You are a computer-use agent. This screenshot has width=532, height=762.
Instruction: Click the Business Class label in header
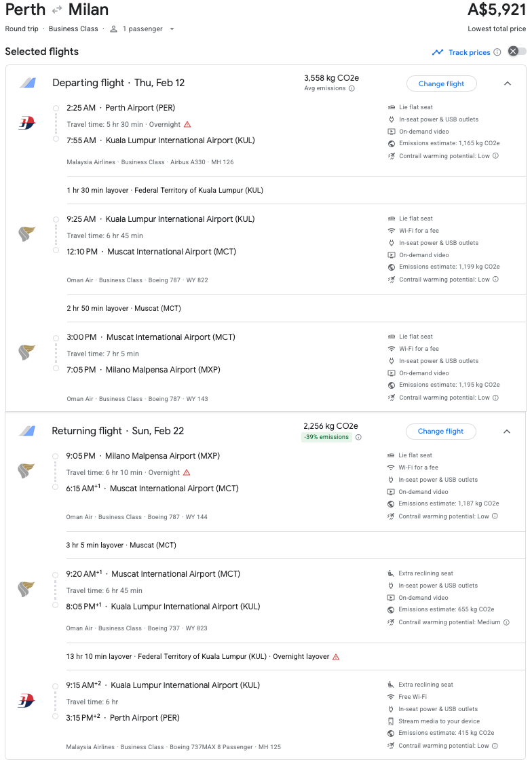point(73,29)
